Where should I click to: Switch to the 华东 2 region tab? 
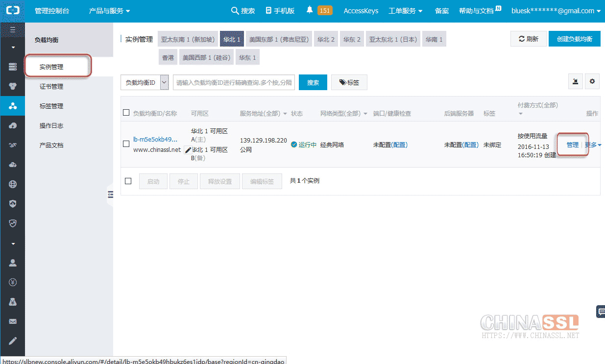[x=352, y=39]
